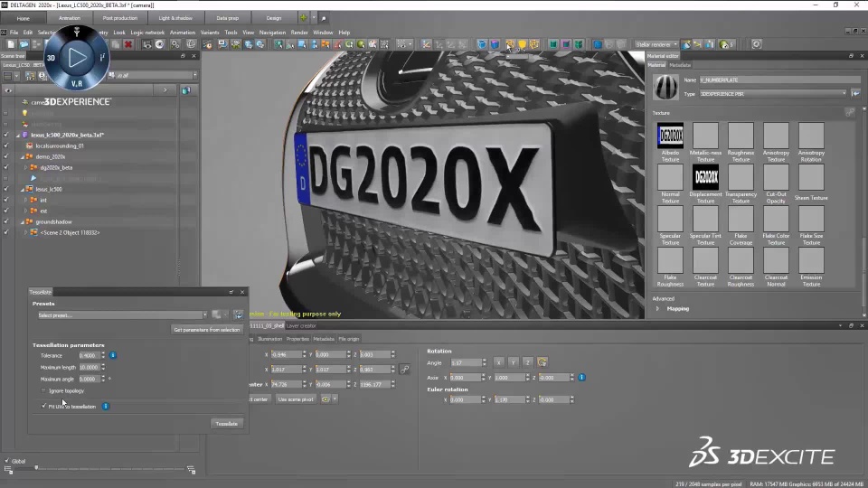Click apply icon right of material Type
The image size is (868, 488).
pos(855,93)
